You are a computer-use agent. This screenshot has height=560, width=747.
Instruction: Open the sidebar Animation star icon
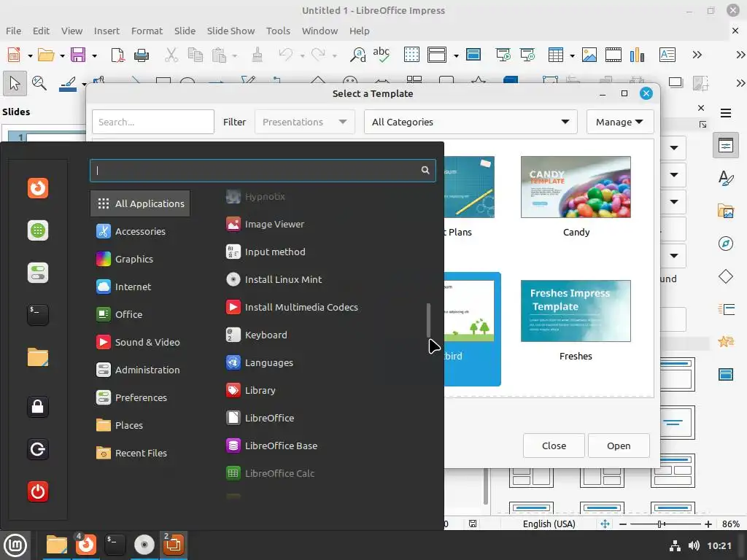point(726,341)
